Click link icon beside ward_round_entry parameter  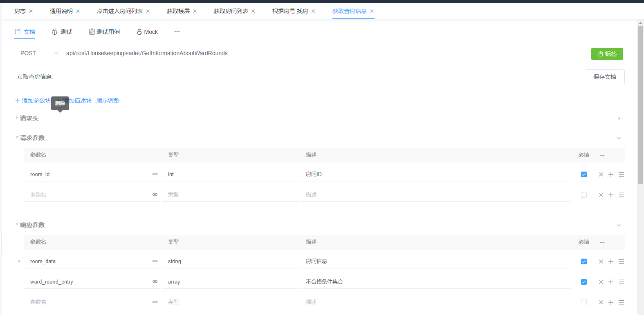pyautogui.click(x=155, y=281)
